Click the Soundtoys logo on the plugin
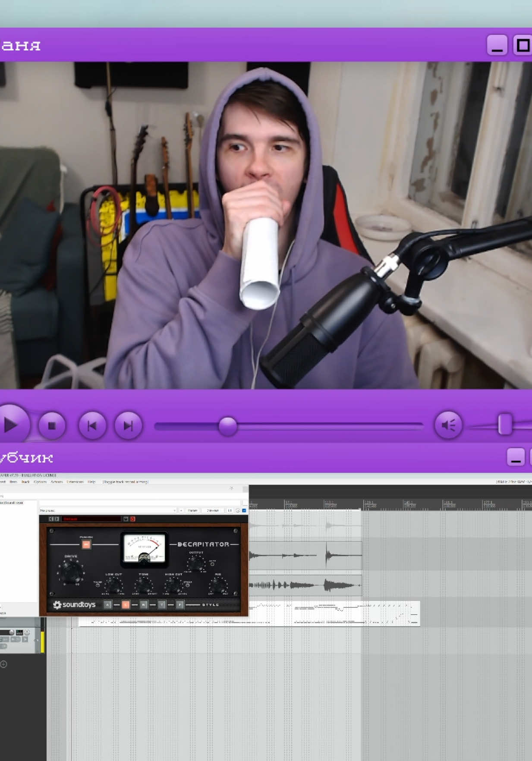The height and width of the screenshot is (761, 532). [x=74, y=605]
